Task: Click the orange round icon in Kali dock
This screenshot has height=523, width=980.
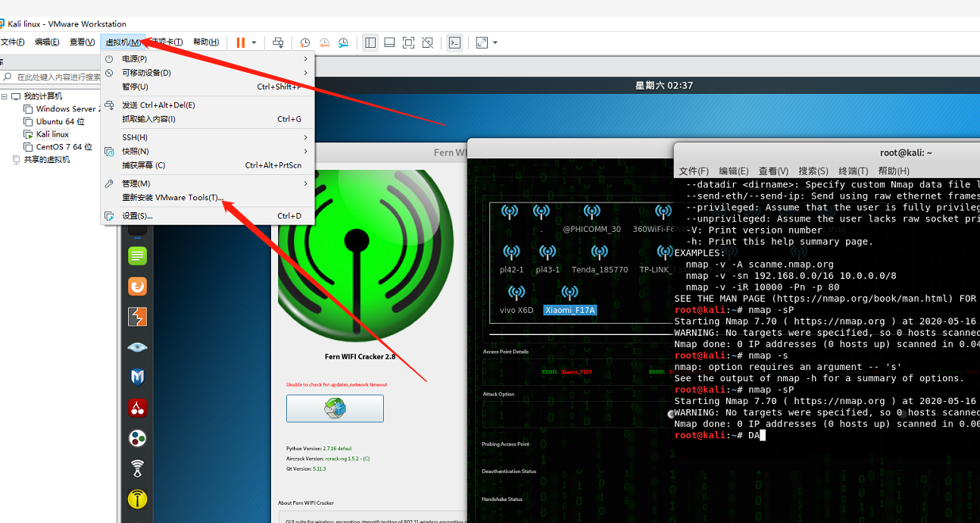Action: pyautogui.click(x=137, y=287)
